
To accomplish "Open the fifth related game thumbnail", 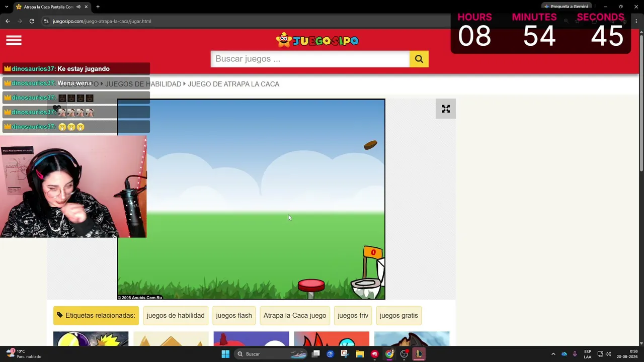I will point(412,339).
